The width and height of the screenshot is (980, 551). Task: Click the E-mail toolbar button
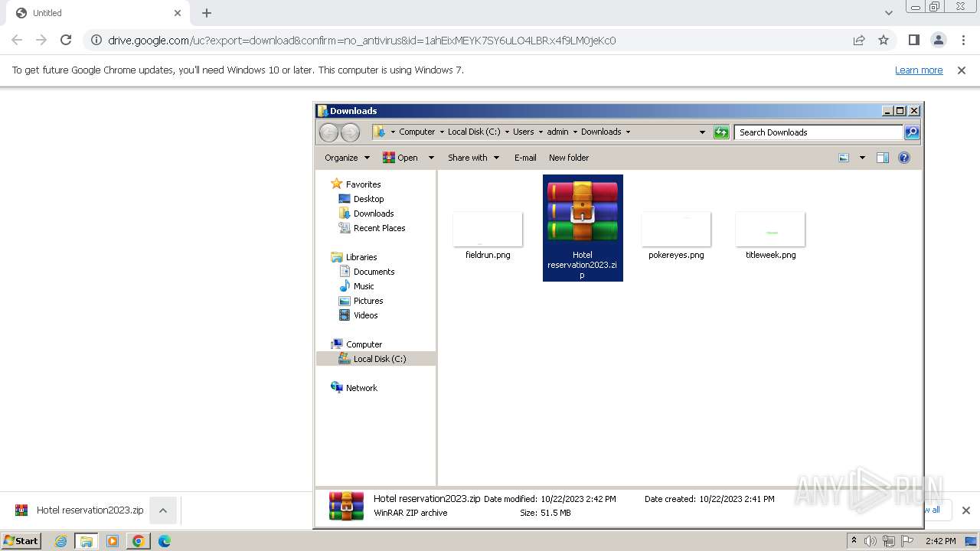[525, 158]
